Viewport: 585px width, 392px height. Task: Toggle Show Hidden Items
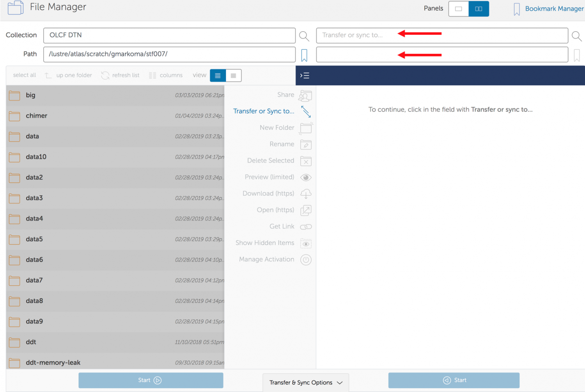[x=306, y=243]
